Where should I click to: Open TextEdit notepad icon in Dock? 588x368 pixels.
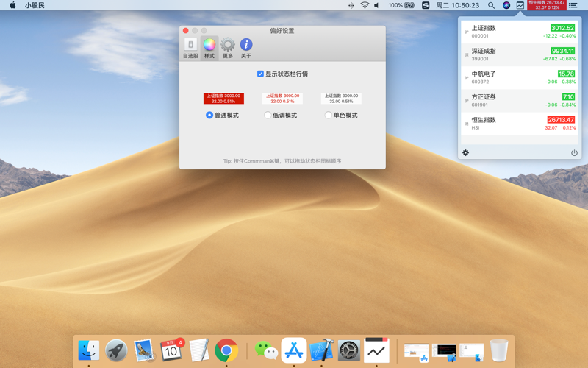click(x=199, y=350)
